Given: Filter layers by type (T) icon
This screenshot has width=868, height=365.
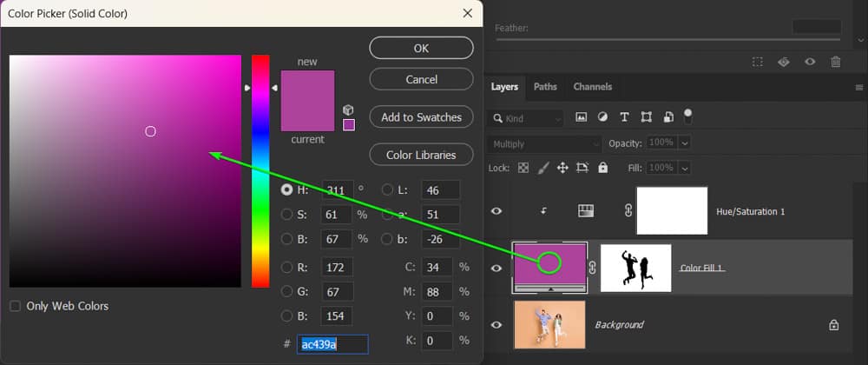Looking at the screenshot, I should [624, 117].
